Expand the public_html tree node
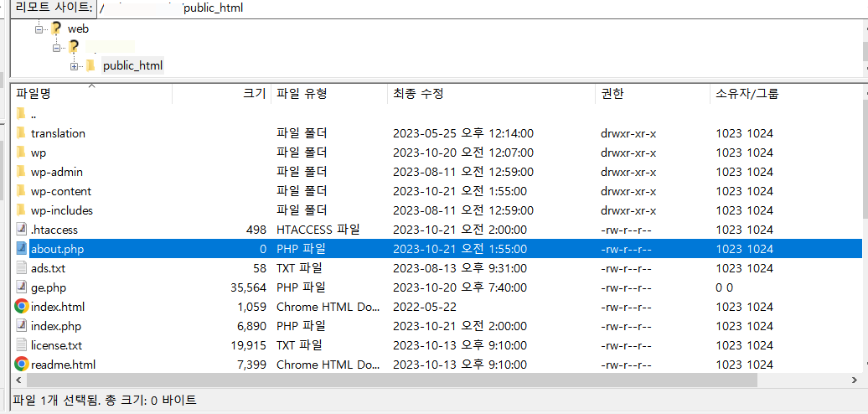This screenshot has width=868, height=414. (x=75, y=66)
